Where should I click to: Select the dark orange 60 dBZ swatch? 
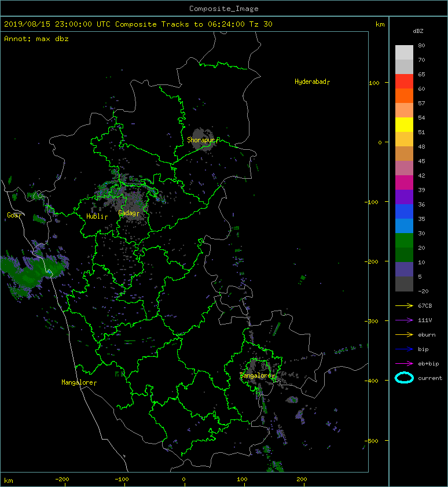(x=404, y=95)
